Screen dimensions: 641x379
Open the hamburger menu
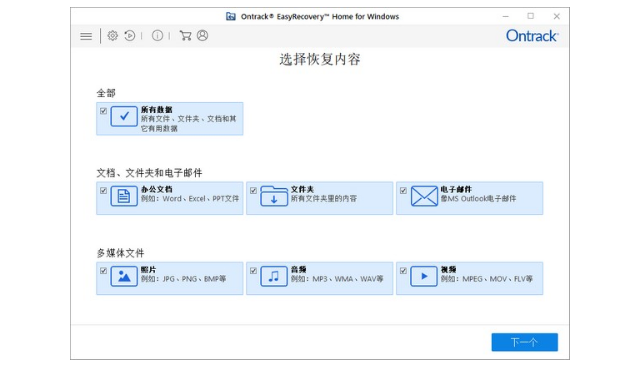(86, 36)
